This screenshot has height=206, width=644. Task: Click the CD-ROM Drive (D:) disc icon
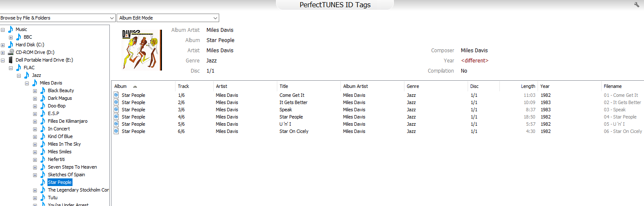(11, 52)
